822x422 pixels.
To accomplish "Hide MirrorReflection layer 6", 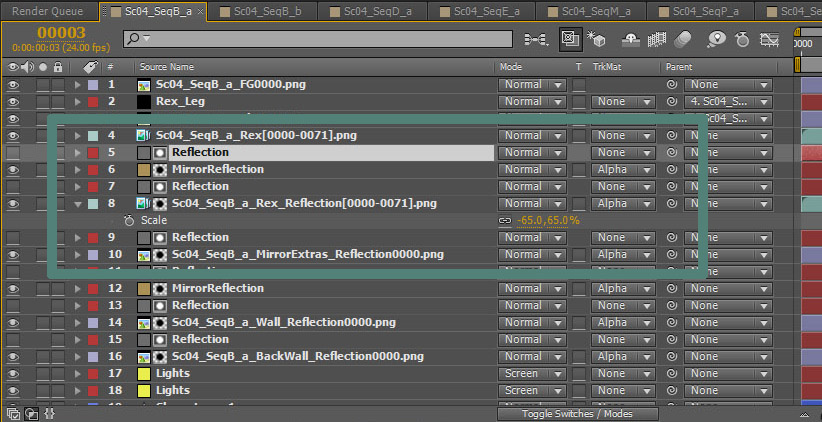I will (x=13, y=170).
